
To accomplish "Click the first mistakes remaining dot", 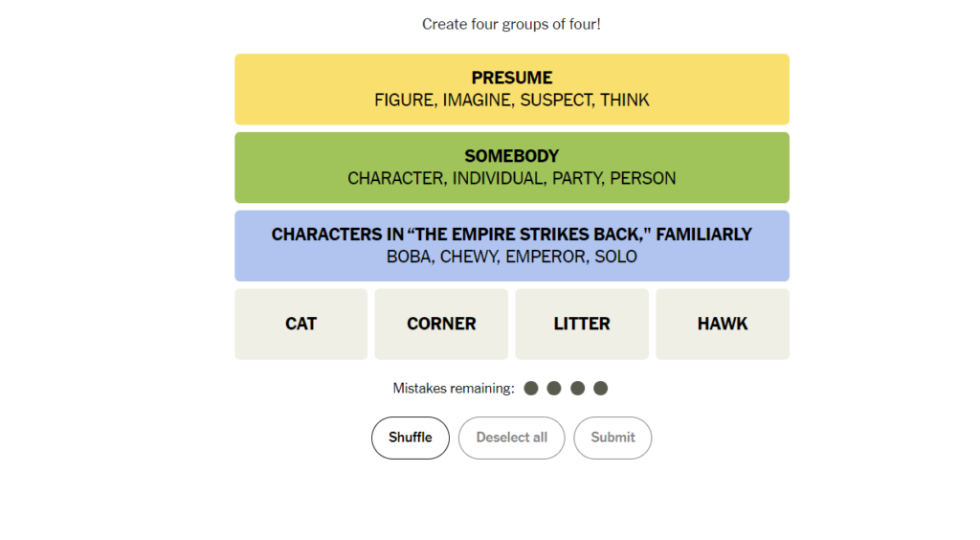I will click(x=531, y=388).
